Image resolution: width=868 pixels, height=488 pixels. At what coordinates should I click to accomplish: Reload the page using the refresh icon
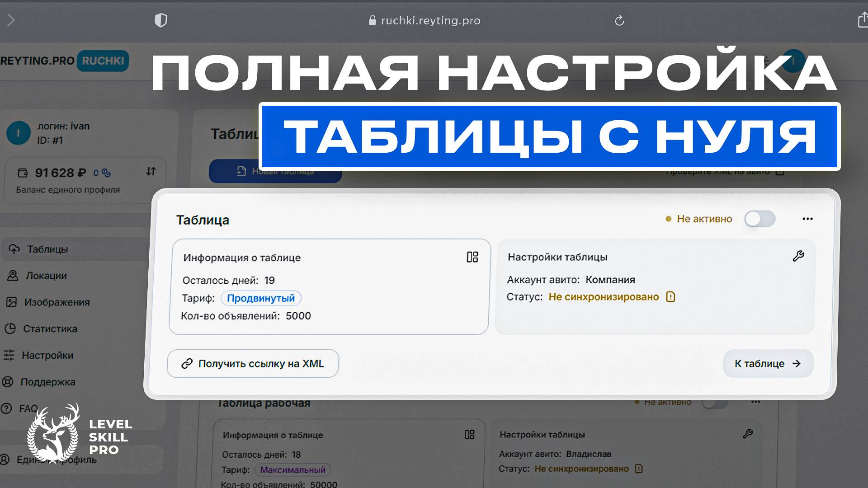coord(619,20)
